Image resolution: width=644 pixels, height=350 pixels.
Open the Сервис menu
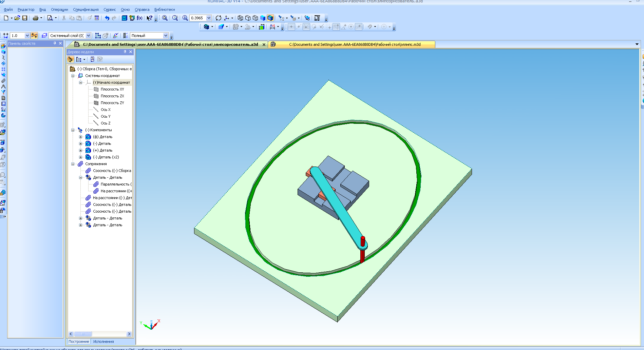pyautogui.click(x=110, y=9)
